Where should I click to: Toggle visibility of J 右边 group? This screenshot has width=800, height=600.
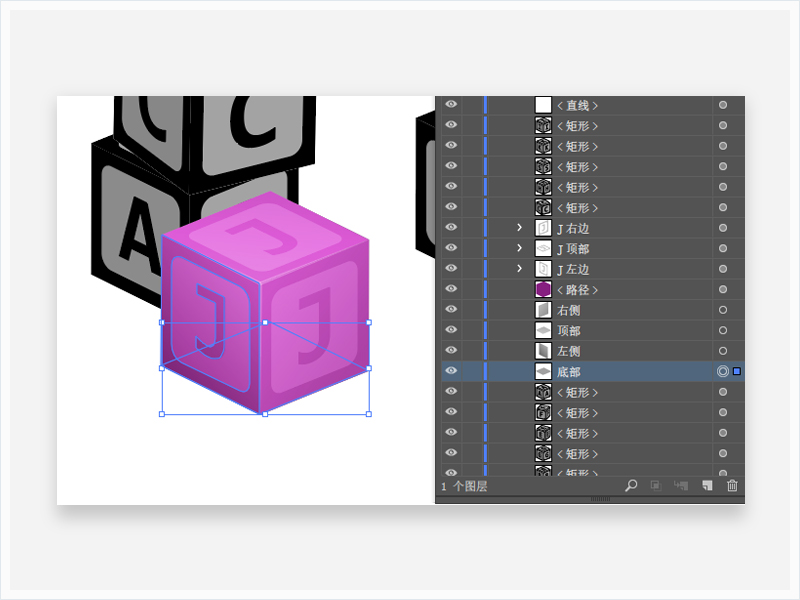pos(451,228)
